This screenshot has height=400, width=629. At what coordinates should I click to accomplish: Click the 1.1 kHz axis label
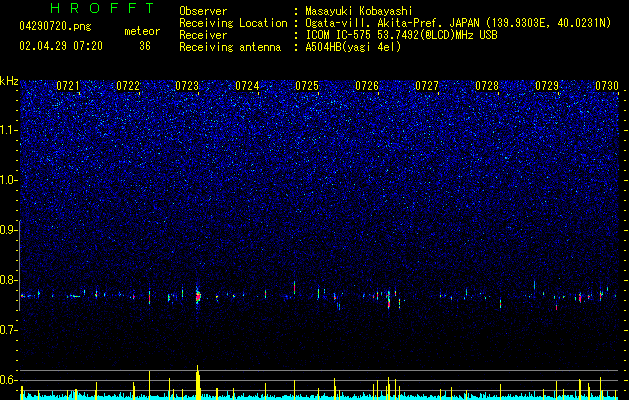[x=8, y=130]
